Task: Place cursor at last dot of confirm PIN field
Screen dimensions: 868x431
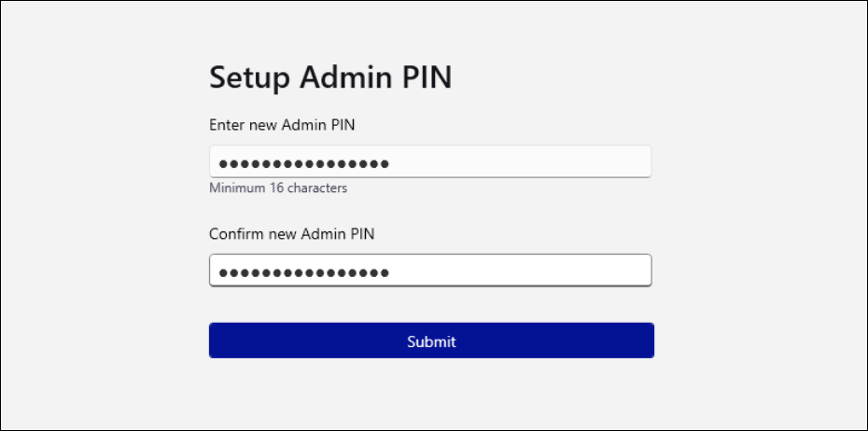Action: (x=384, y=273)
